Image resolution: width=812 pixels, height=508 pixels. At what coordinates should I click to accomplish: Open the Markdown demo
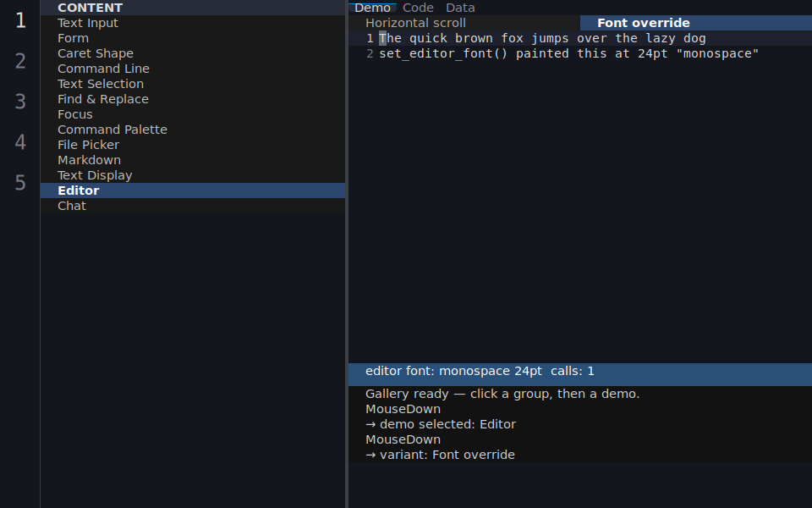tap(193, 160)
